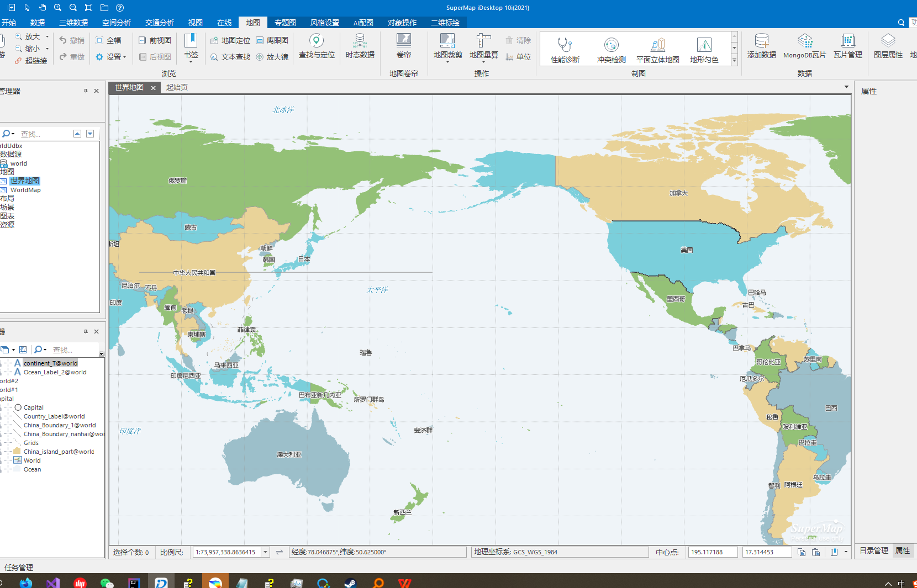This screenshot has height=588, width=917.
Task: Open the Performance Diagnosis (性能诊断) tool
Action: point(565,49)
